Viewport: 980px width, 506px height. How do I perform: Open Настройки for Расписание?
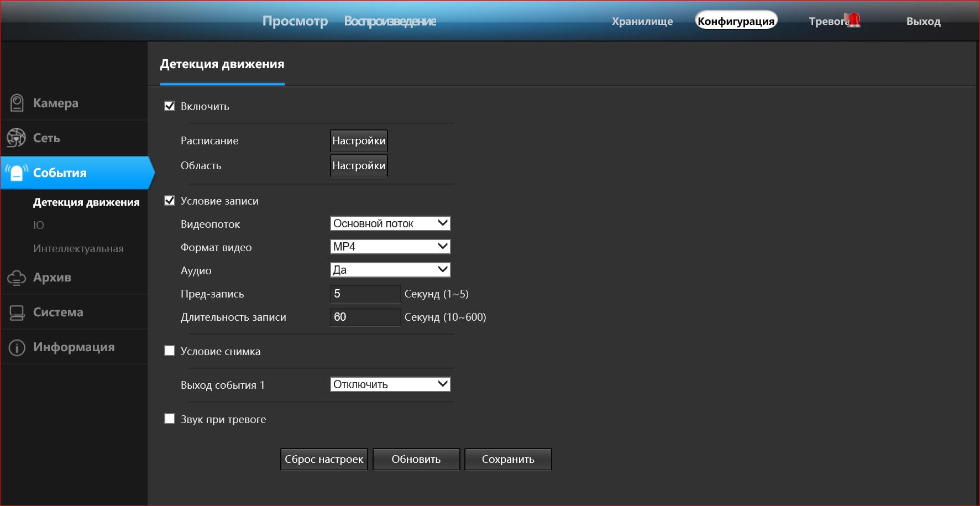coord(359,140)
